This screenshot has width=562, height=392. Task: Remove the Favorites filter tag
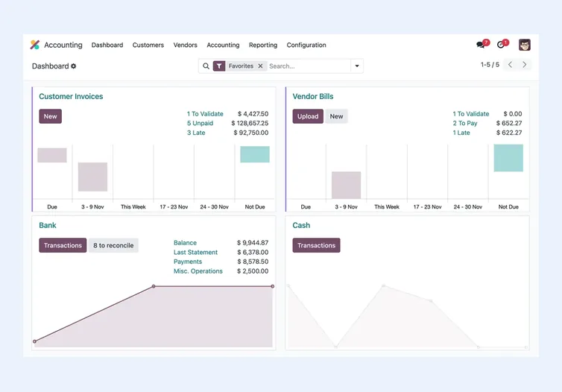261,66
